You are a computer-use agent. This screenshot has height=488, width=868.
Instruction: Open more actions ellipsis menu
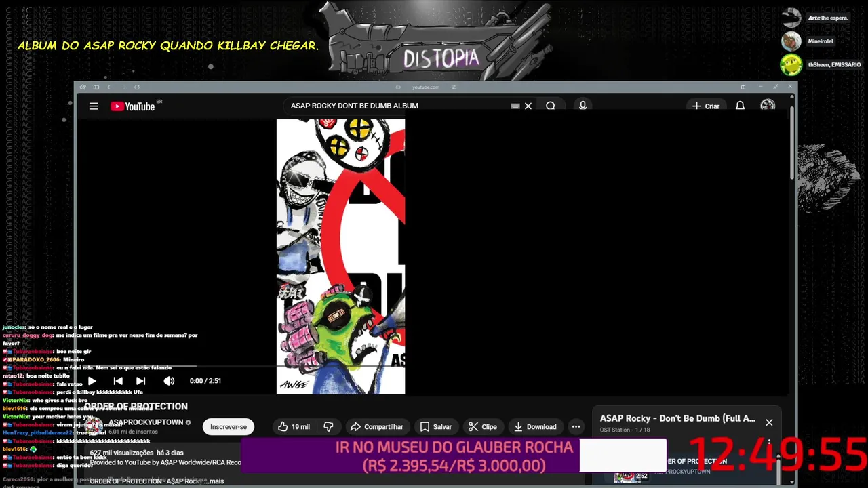pyautogui.click(x=576, y=426)
